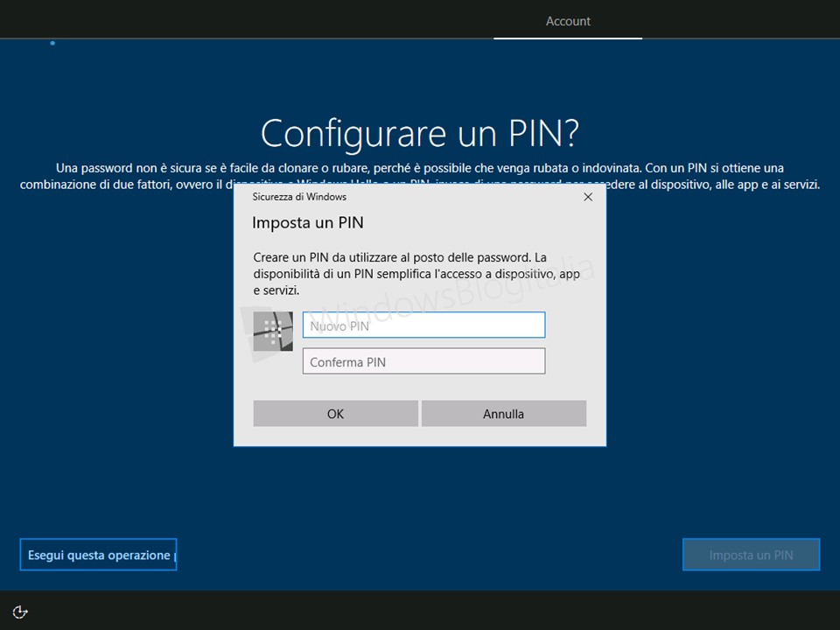Click the Imposta un PIN button
Screen dimensions: 840x630
pos(751,555)
